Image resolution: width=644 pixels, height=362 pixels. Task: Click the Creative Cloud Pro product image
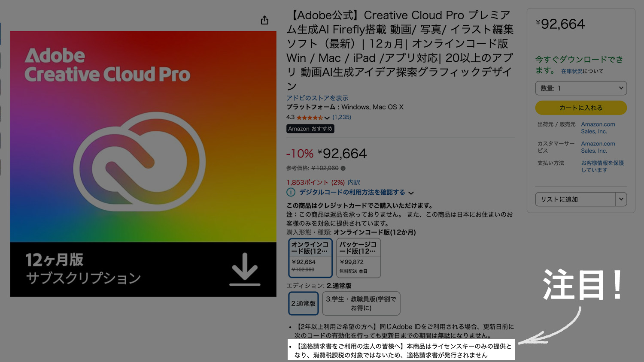[x=143, y=163]
